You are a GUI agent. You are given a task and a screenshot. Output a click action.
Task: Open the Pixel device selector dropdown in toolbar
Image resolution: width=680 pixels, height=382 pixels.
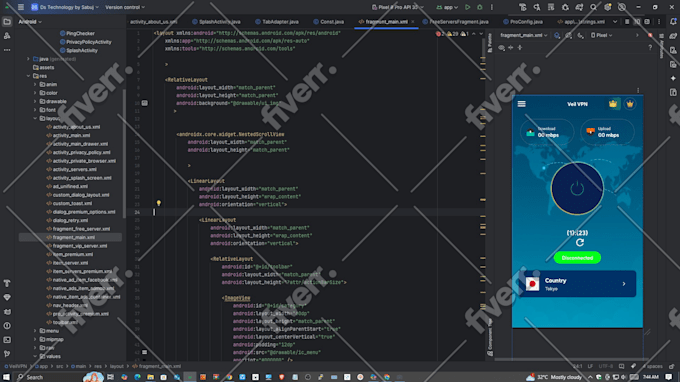[x=398, y=7]
